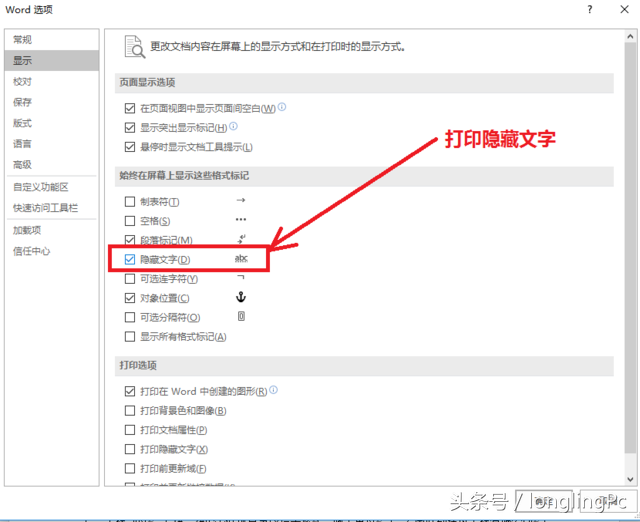Click info icon beside 打印在 Word 中创建的图形
Screen dimensions: 640x522
pyautogui.click(x=274, y=390)
